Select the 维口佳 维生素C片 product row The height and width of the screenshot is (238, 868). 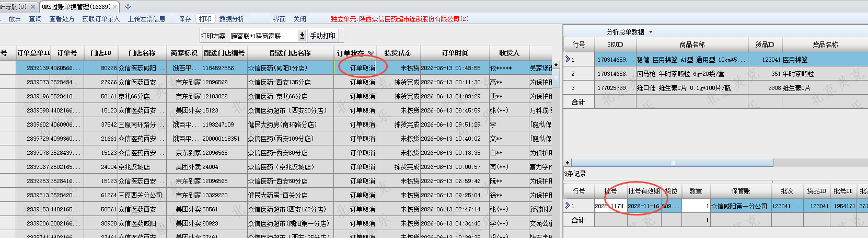tap(715, 88)
